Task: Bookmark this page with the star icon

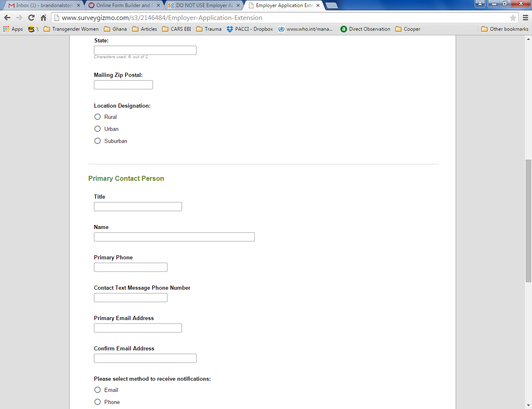Action: coord(513,17)
